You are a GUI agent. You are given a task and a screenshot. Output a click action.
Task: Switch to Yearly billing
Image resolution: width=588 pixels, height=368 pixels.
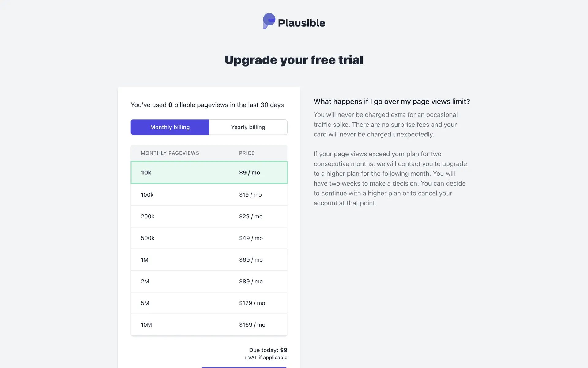[248, 127]
